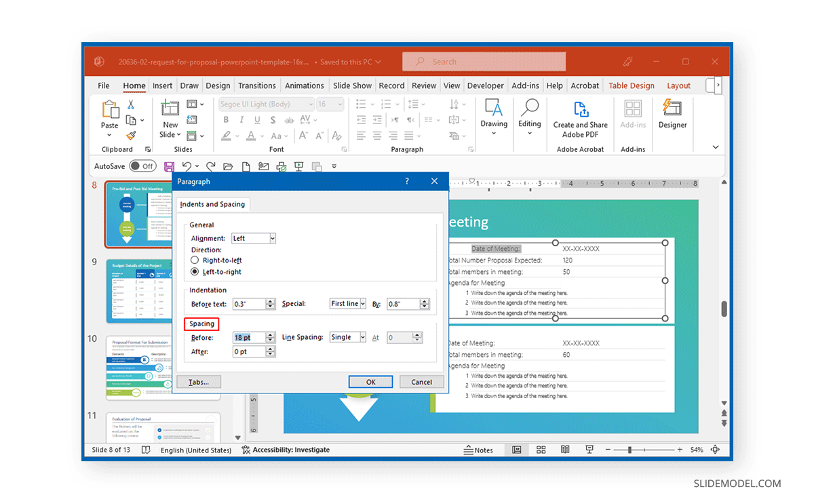Start a presentation from the Quick Access toolbar
Image resolution: width=814 pixels, height=504 pixels.
298,166
